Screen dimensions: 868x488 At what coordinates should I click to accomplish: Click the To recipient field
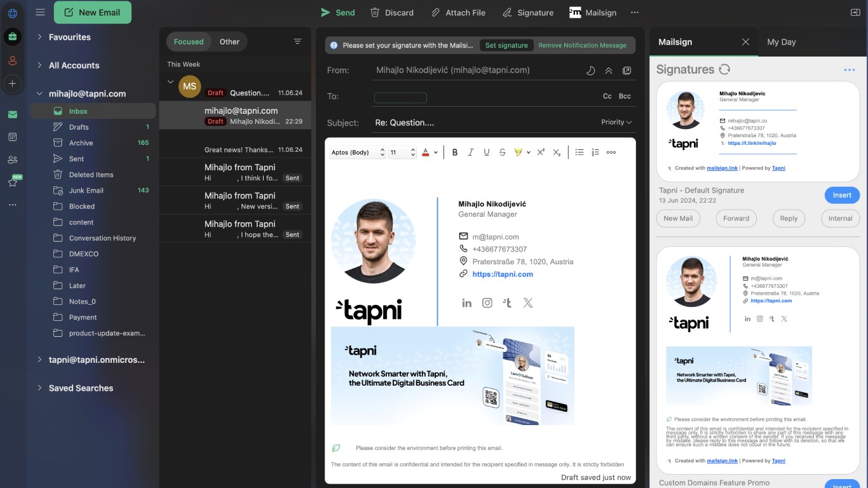483,97
